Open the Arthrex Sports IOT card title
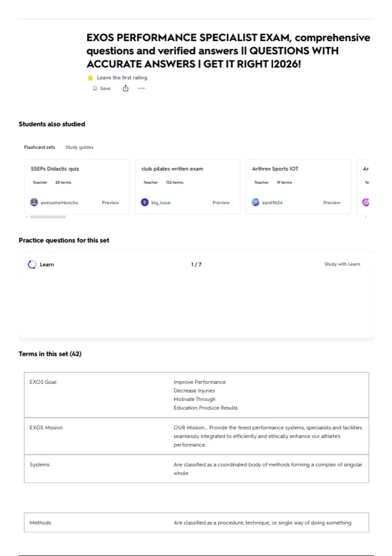392x556 pixels. 275,169
